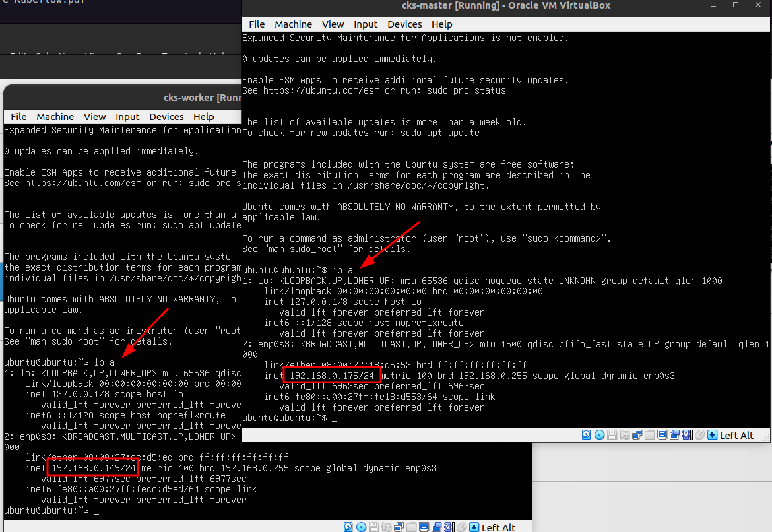The width and height of the screenshot is (772, 532).
Task: Open File menu in cks-master window
Action: 257,24
